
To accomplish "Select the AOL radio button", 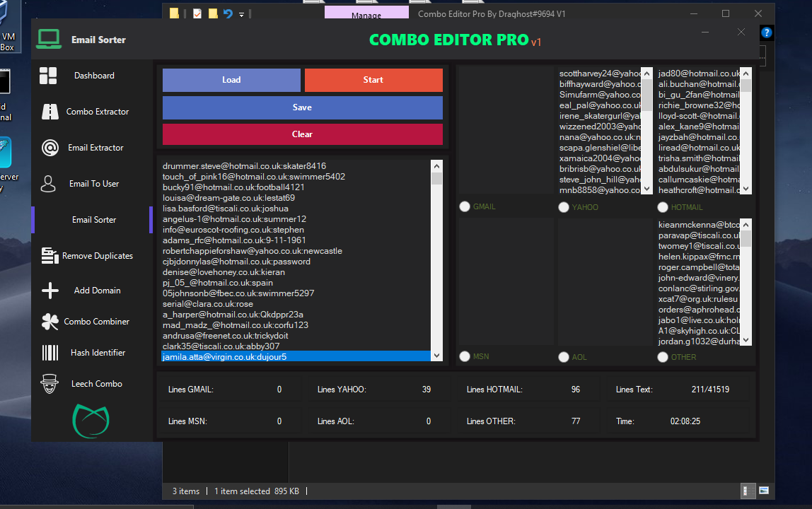I will pyautogui.click(x=564, y=357).
